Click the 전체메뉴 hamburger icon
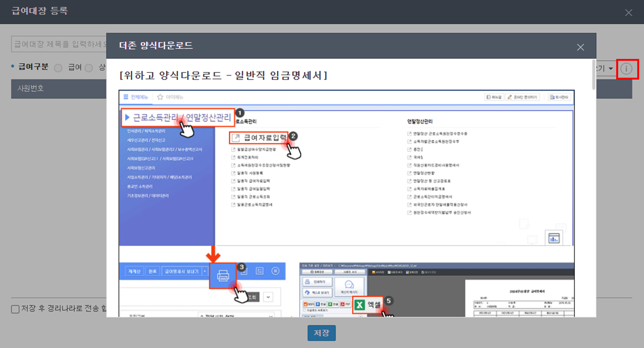 click(x=126, y=97)
